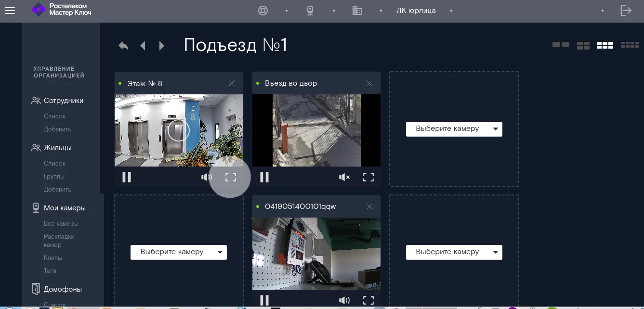Click the Сотрудники people icon
This screenshot has width=644, height=309.
pos(36,101)
